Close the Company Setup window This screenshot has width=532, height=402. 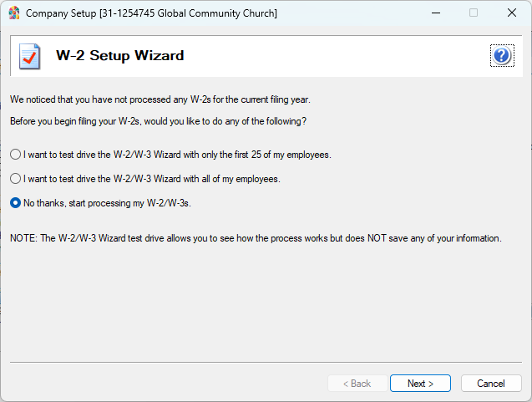click(511, 13)
